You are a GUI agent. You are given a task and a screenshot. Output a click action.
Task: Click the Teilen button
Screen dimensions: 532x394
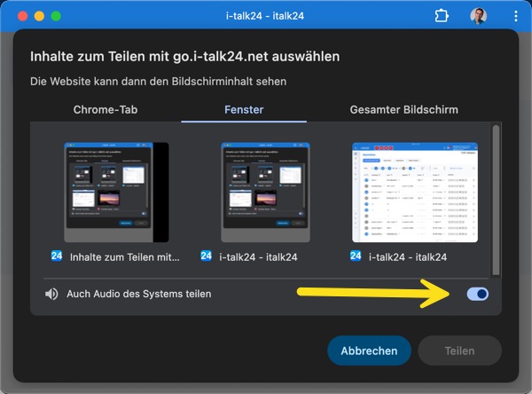(x=459, y=351)
